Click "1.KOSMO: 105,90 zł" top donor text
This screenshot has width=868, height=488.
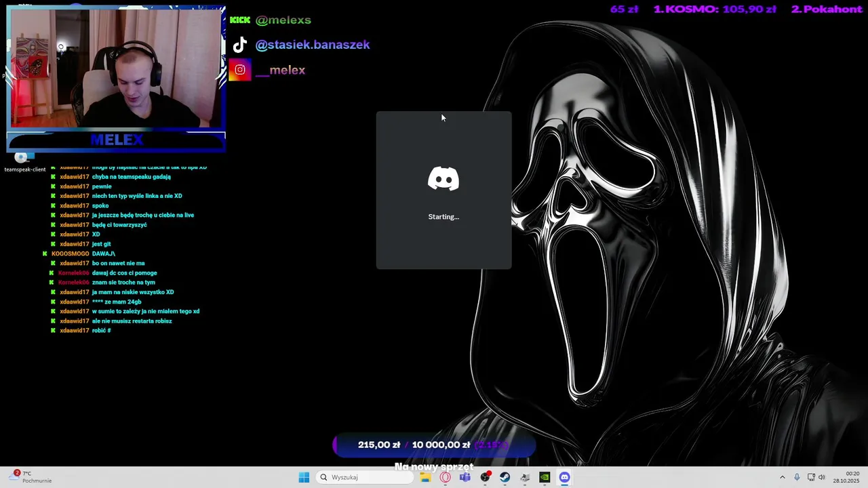point(715,9)
